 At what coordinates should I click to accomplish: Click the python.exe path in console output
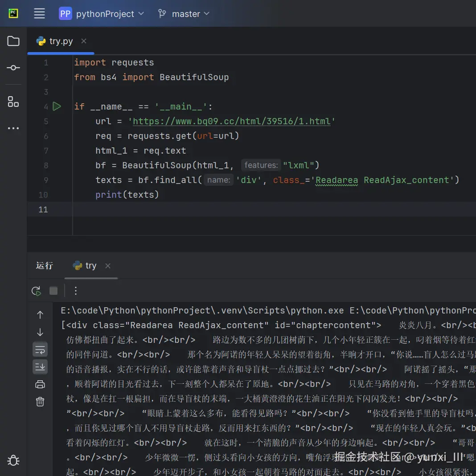(x=202, y=310)
